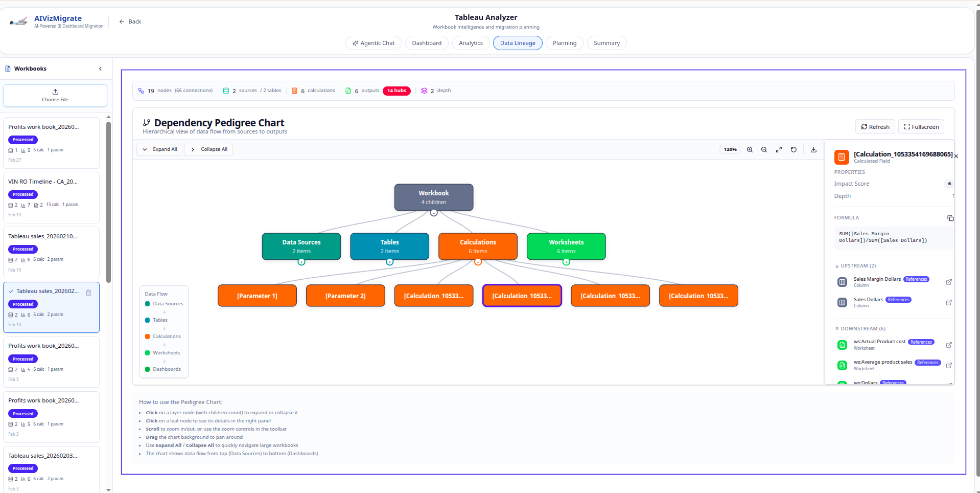Switch to the Dashboard tab
Image resolution: width=980 pixels, height=493 pixels.
pyautogui.click(x=427, y=43)
